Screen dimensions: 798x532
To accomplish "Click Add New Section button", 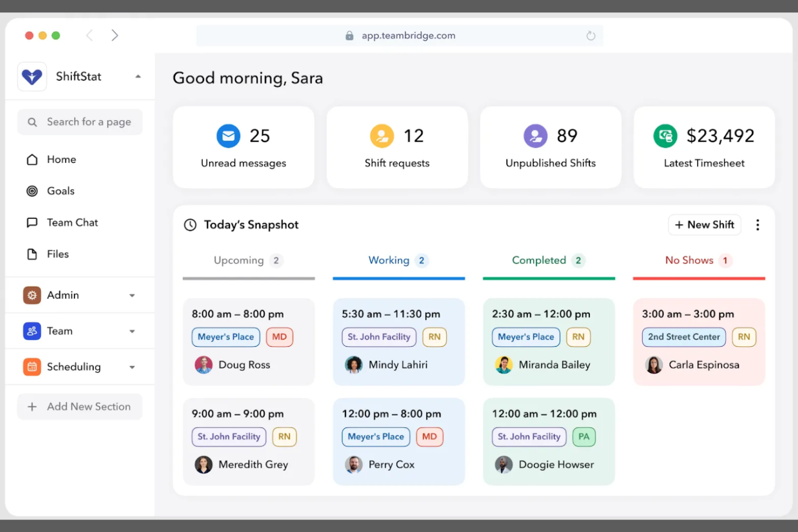I will click(80, 406).
